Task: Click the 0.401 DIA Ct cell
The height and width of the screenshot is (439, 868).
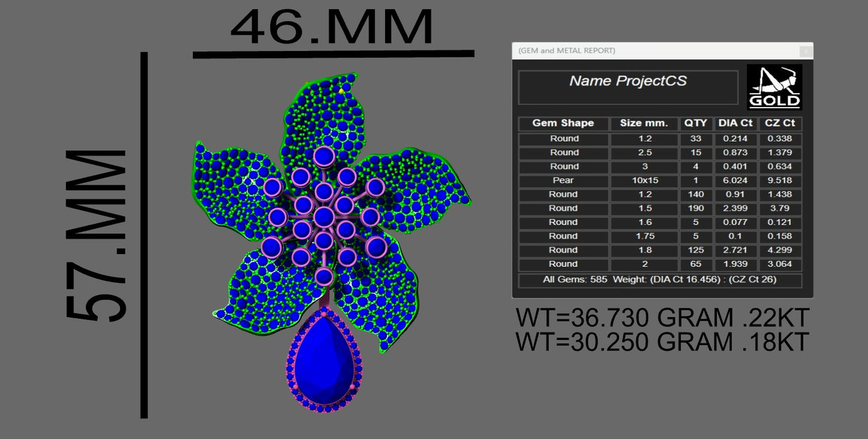Action: pyautogui.click(x=736, y=166)
